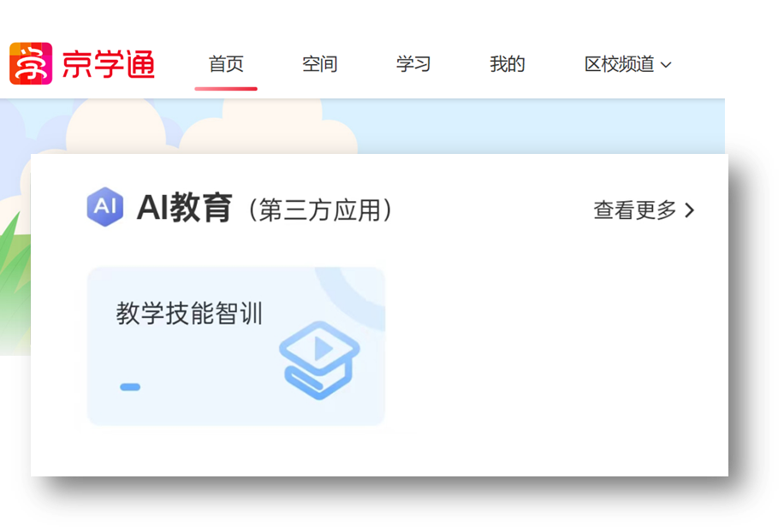Image resolution: width=784 pixels, height=532 pixels.
Task: Go to the 首页 tab
Action: pyautogui.click(x=226, y=64)
